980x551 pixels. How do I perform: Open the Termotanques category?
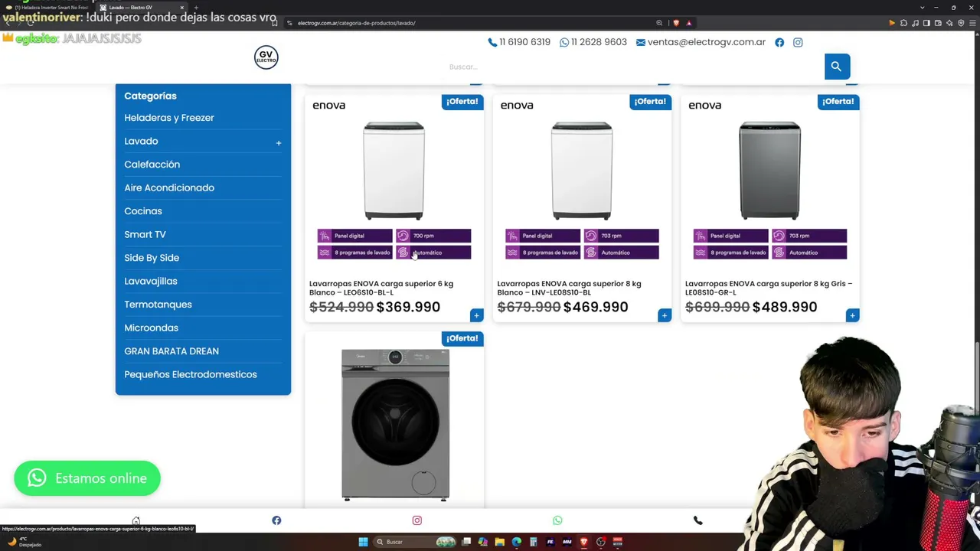[x=158, y=305]
